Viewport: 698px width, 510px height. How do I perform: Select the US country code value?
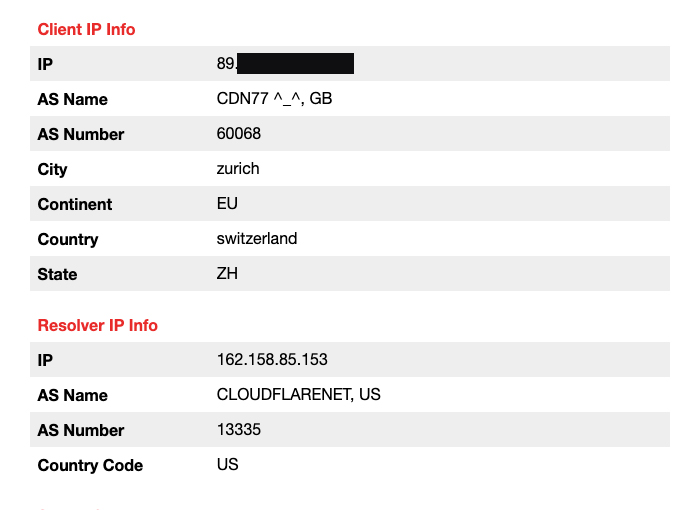227,465
